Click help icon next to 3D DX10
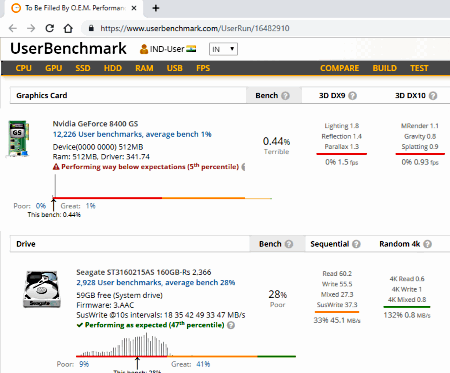 (433, 96)
